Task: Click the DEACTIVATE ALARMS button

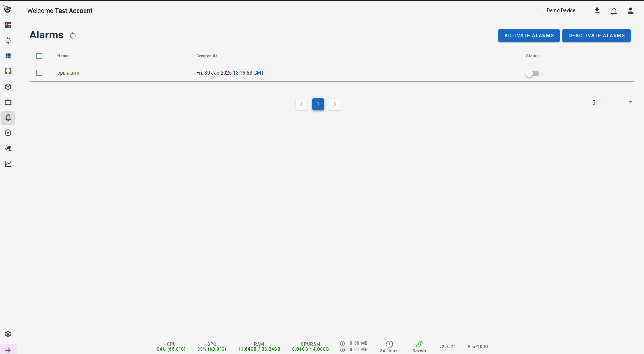Action: [x=596, y=36]
